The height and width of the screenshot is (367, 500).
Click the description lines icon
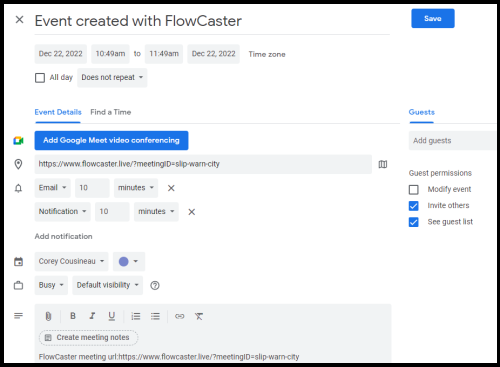pyautogui.click(x=18, y=315)
